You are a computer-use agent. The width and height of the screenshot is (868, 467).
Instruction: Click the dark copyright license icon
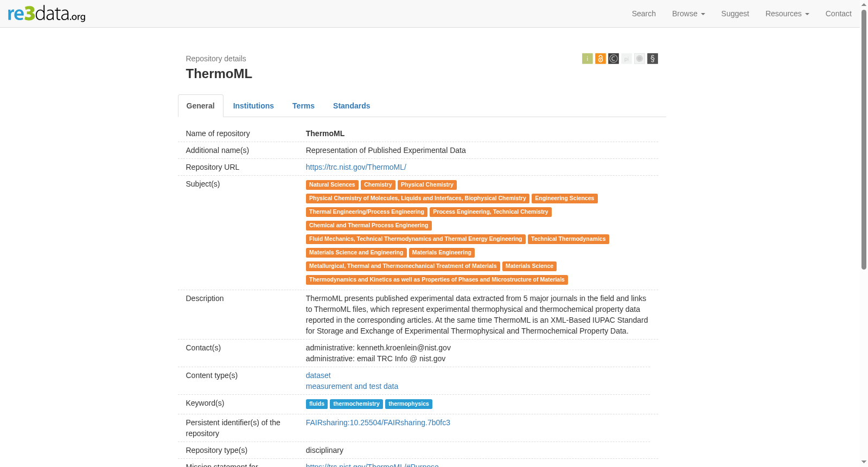(613, 59)
